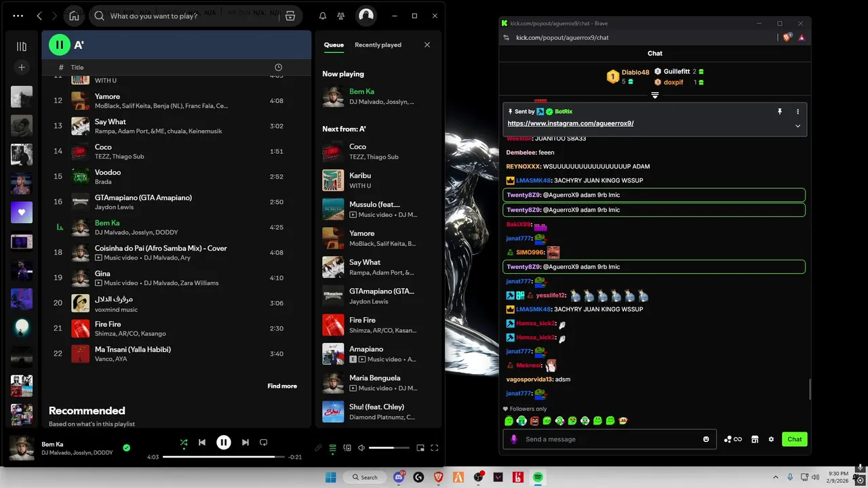Show hidden system tray icons
The height and width of the screenshot is (488, 868).
[775, 477]
